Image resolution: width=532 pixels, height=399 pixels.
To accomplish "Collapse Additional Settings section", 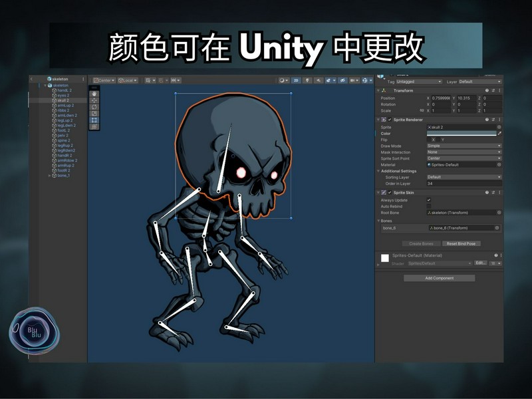I will tap(378, 171).
